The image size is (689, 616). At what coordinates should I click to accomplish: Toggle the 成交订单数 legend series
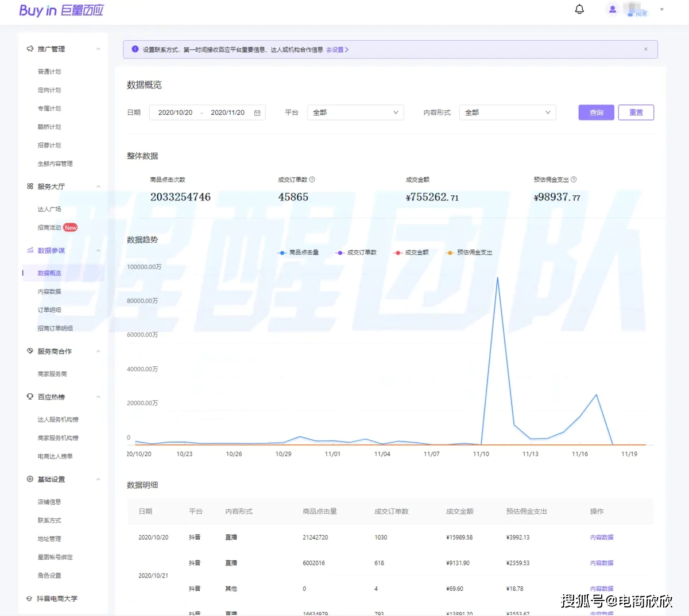(x=356, y=253)
